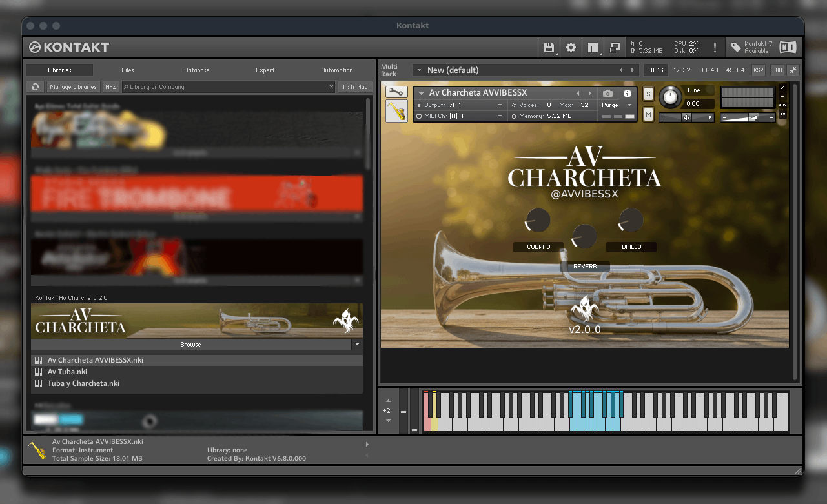Open the Av Charcheta library options arrow
Screen dimensions: 827x504
click(357, 345)
